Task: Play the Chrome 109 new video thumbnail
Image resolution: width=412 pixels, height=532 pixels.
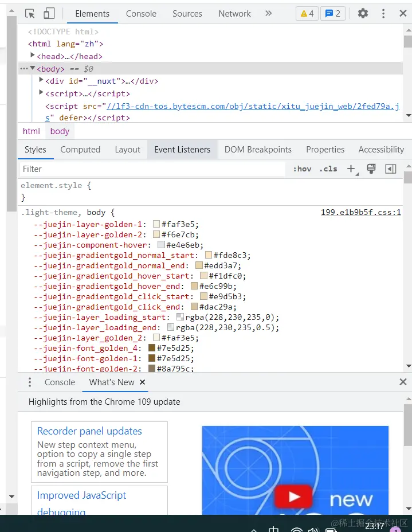Action: 295,496
